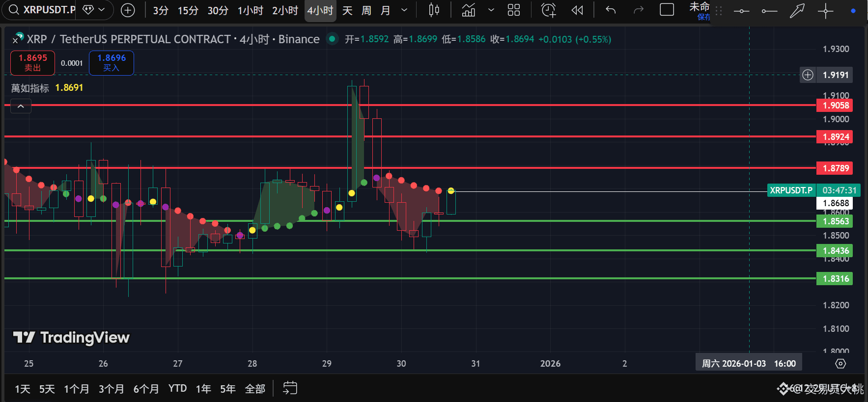The width and height of the screenshot is (868, 402).
Task: Open the diamond plan dropdown next to symbol
Action: coord(94,10)
